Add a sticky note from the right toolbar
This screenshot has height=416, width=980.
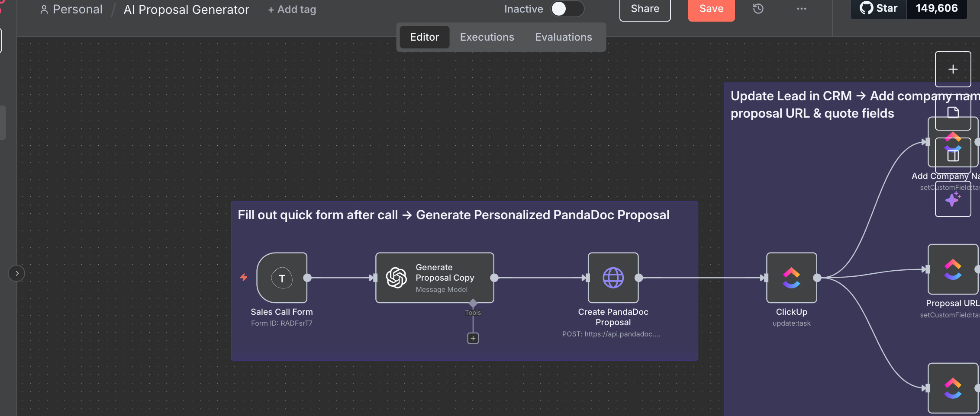tap(953, 112)
